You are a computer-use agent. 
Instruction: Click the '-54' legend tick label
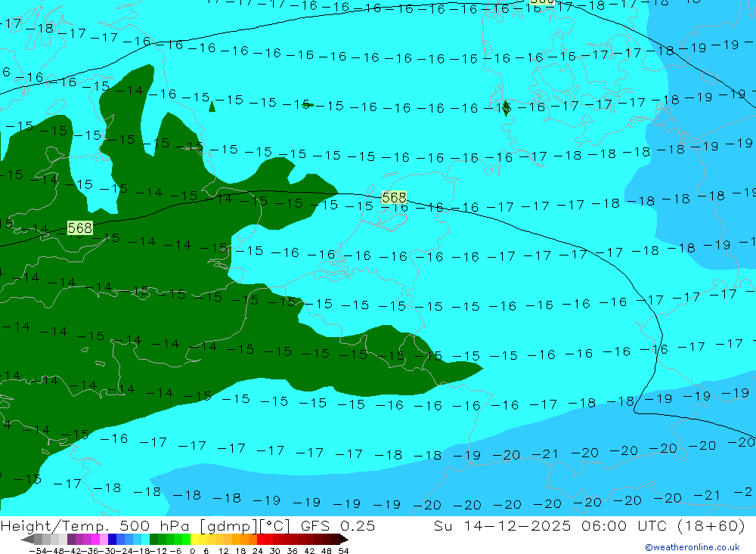[x=36, y=551]
